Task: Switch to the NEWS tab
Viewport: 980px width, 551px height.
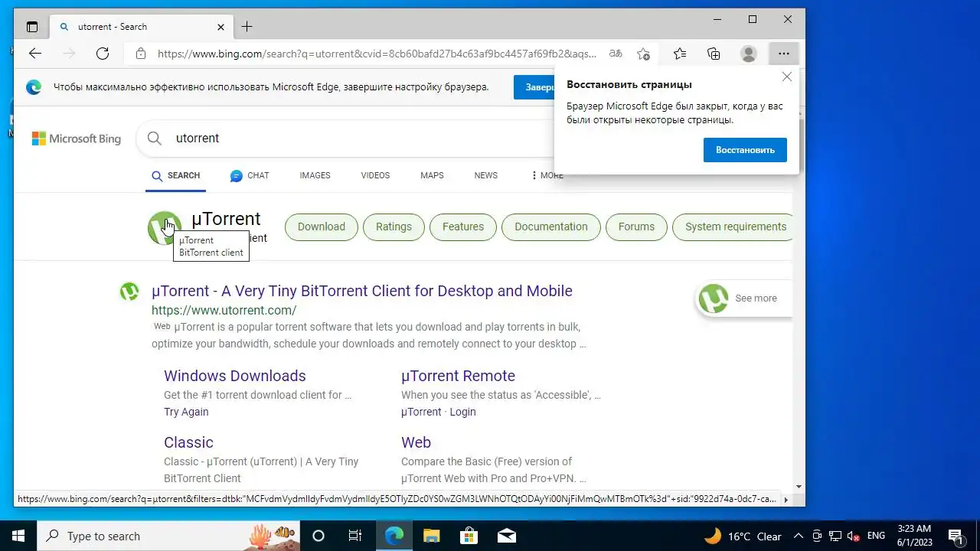Action: [x=485, y=176]
